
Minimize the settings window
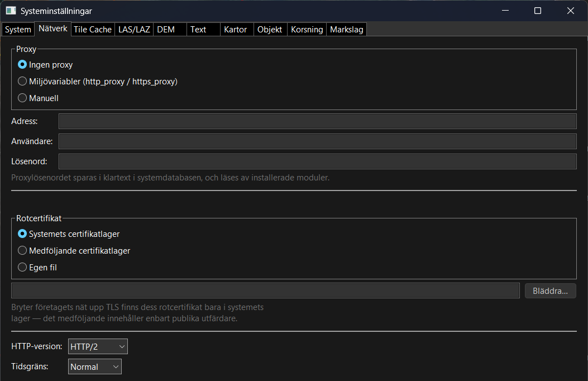click(505, 11)
